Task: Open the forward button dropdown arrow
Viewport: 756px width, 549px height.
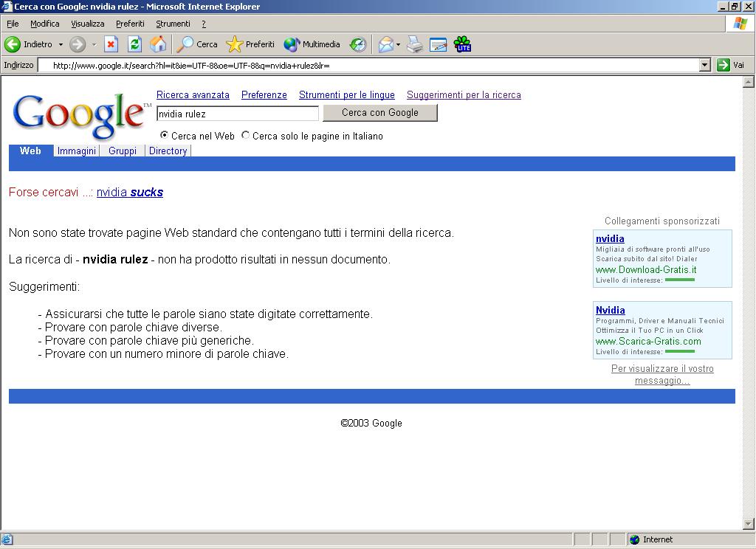Action: (94, 44)
